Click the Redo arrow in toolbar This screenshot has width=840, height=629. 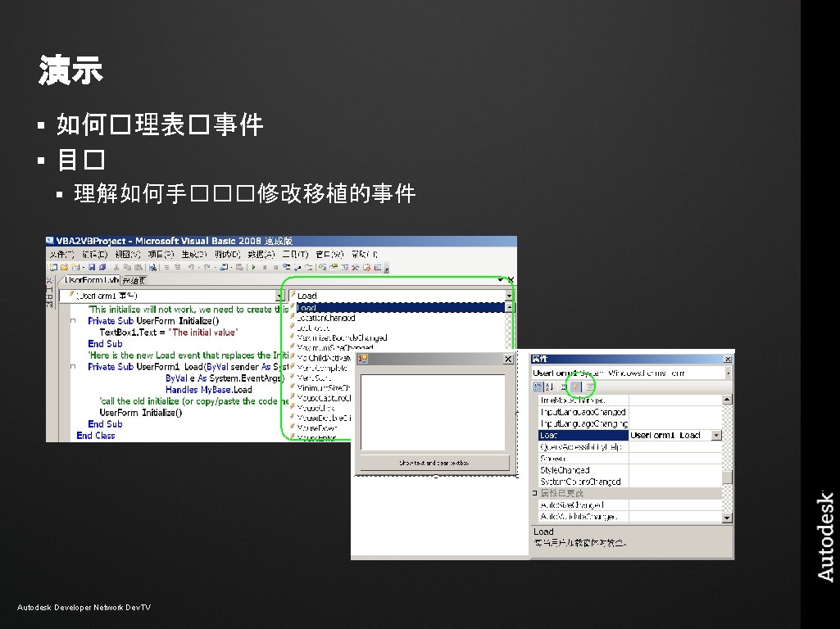[207, 267]
